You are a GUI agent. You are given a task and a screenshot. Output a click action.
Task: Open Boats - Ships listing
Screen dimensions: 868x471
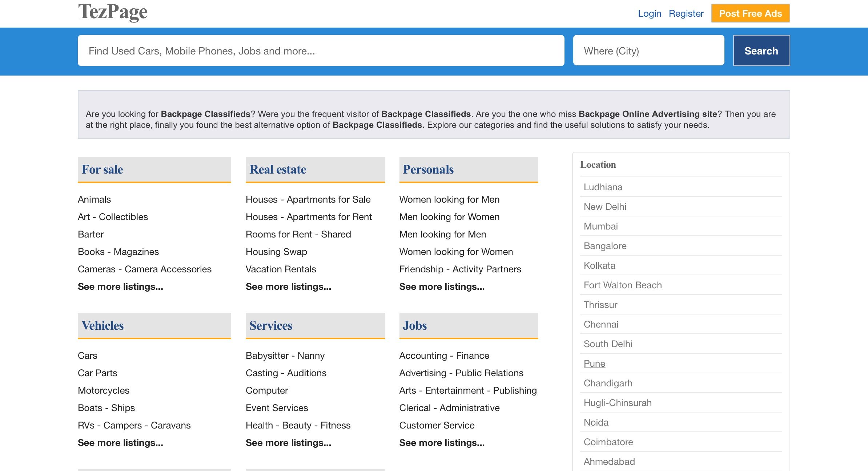[x=106, y=407]
